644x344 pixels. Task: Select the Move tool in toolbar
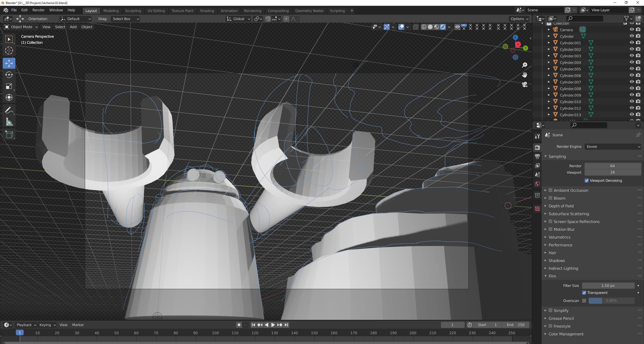9,63
